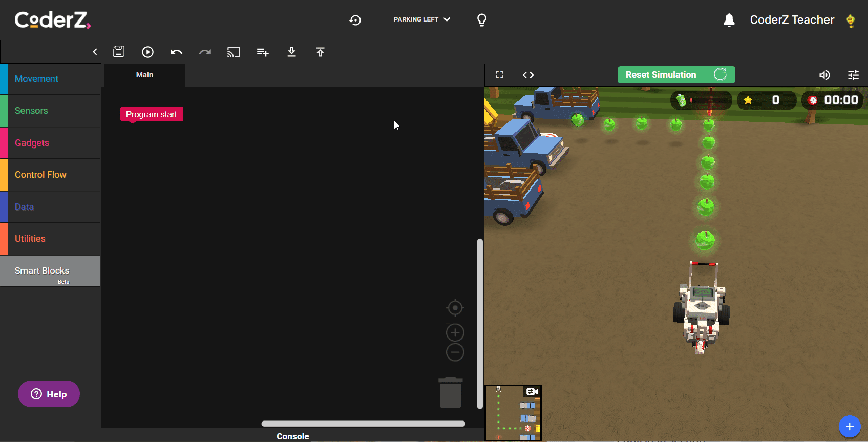Toggle fullscreen simulation view

[x=500, y=75]
